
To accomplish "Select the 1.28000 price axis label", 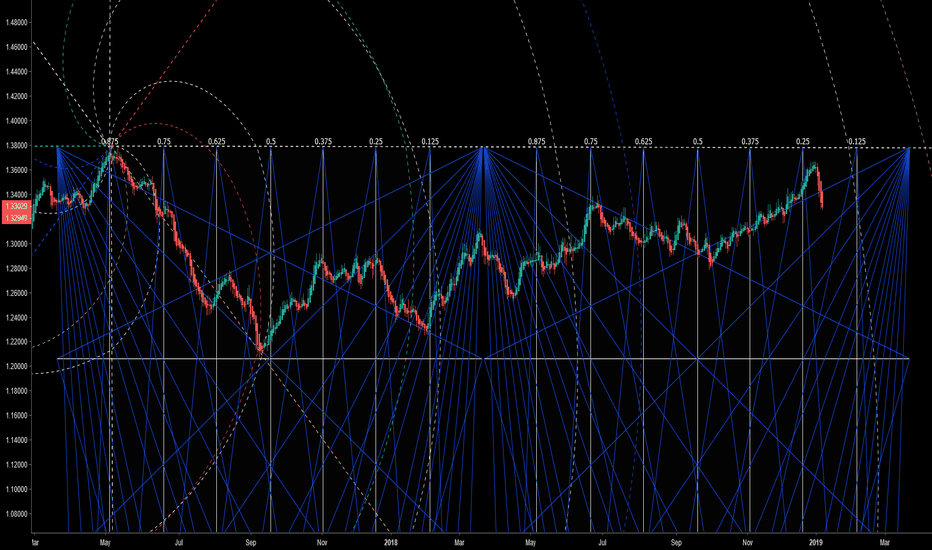I will [x=16, y=268].
